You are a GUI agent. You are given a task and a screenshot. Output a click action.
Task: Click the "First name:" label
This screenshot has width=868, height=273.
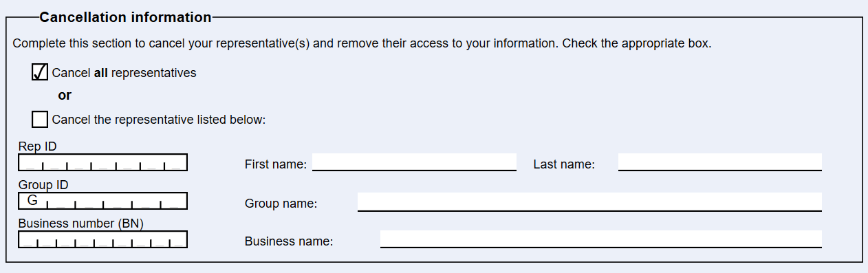coord(276,164)
